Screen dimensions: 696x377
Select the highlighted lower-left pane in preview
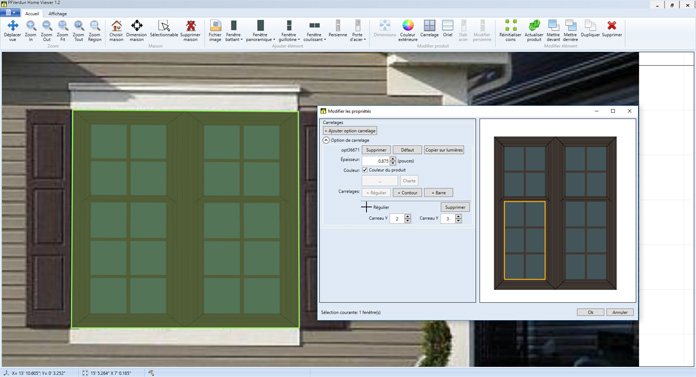(525, 240)
